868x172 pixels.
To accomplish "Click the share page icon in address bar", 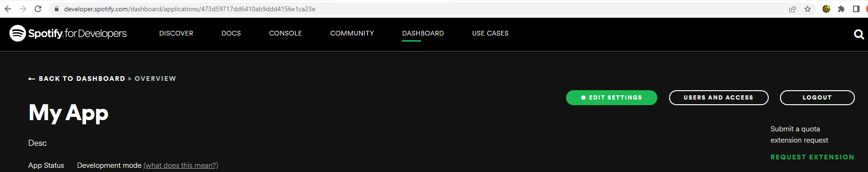I will 793,9.
